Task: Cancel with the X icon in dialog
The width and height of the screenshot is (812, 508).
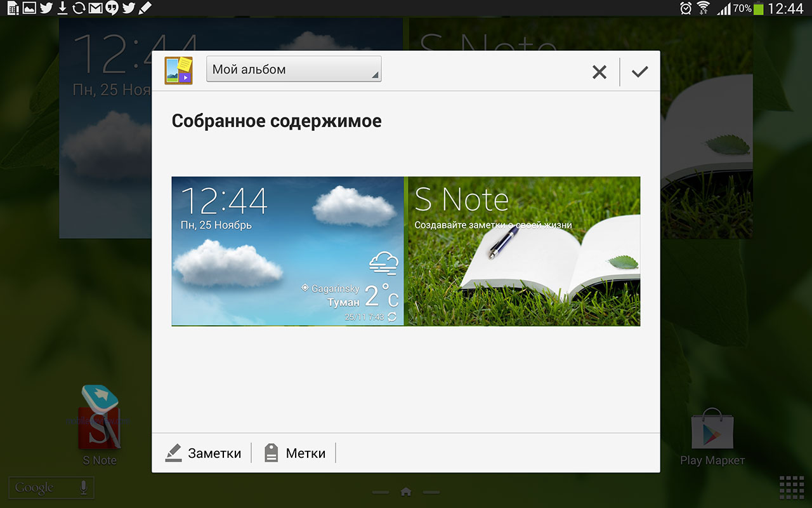Action: pyautogui.click(x=599, y=72)
